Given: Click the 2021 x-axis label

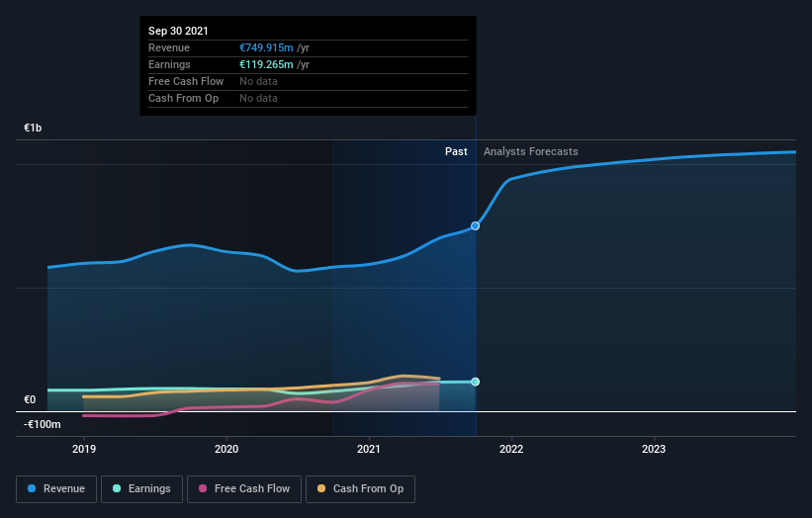Looking at the screenshot, I should coord(369,449).
